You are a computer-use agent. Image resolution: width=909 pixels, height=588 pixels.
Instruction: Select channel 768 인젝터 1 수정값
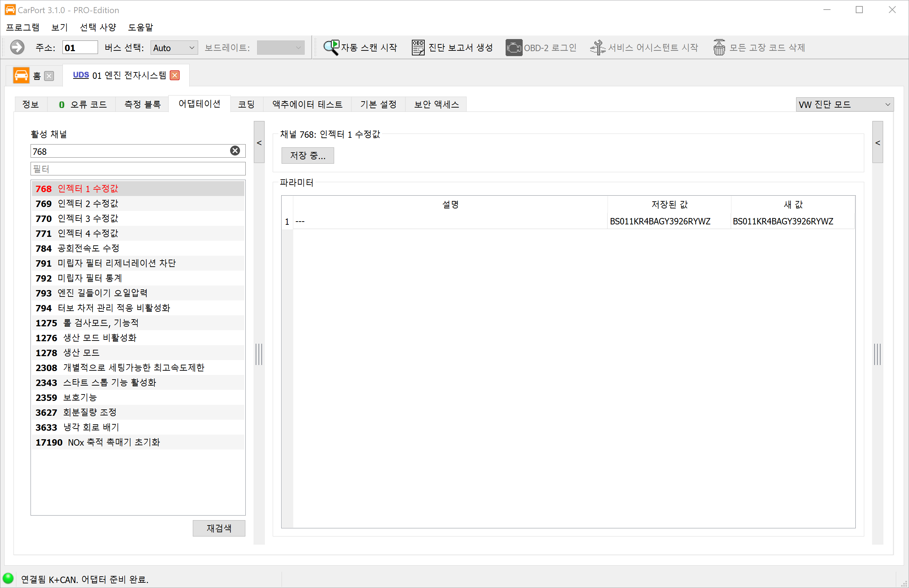coord(138,189)
